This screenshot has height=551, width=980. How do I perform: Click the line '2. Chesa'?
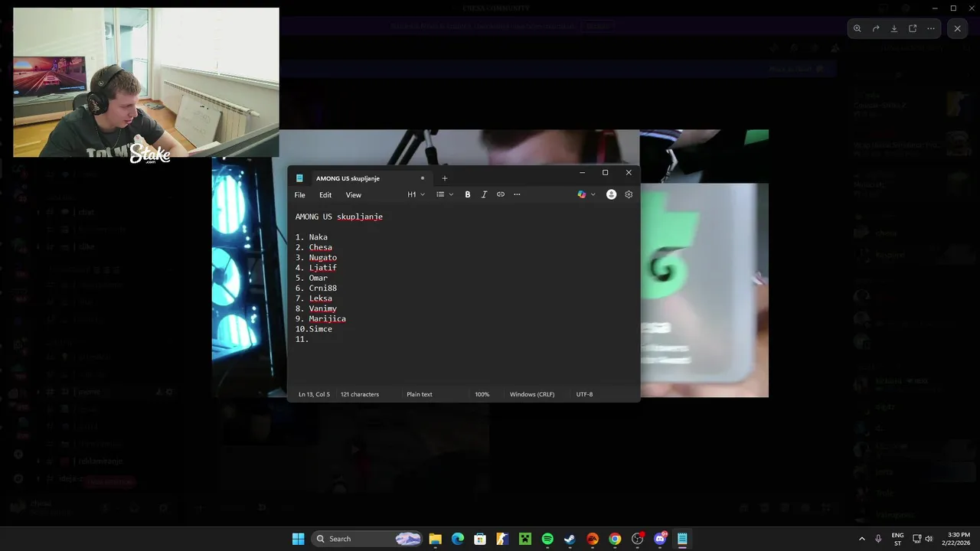(314, 247)
